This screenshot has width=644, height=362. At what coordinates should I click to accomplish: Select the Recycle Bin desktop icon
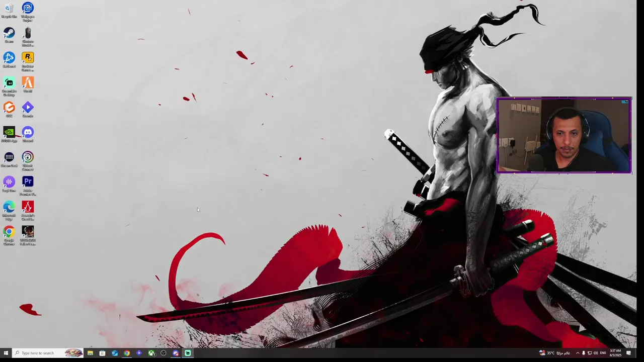coord(9,11)
